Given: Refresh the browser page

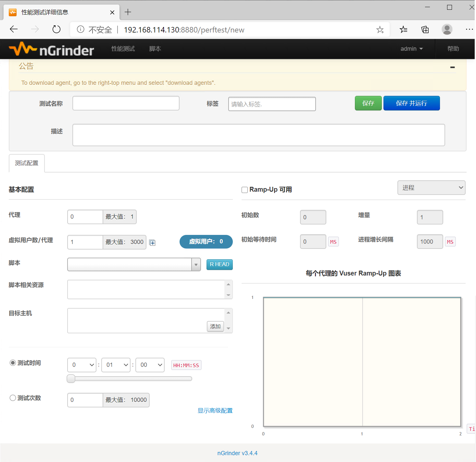Looking at the screenshot, I should pos(56,30).
